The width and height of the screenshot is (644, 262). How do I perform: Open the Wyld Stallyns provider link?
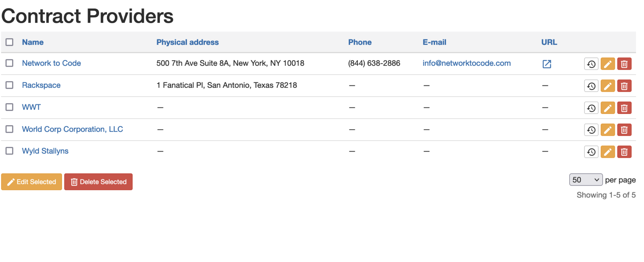(45, 151)
